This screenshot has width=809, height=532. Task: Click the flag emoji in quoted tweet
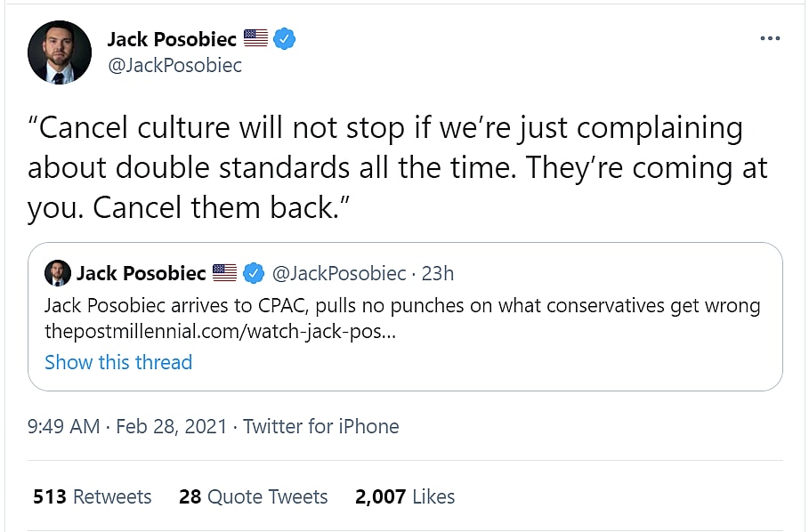[x=224, y=273]
